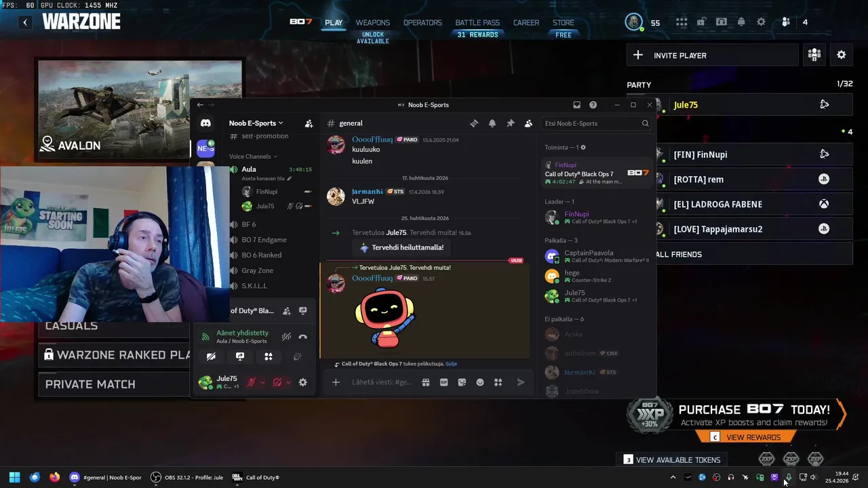Open Warzone social friends icon
This screenshot has height=488, width=868.
786,22
